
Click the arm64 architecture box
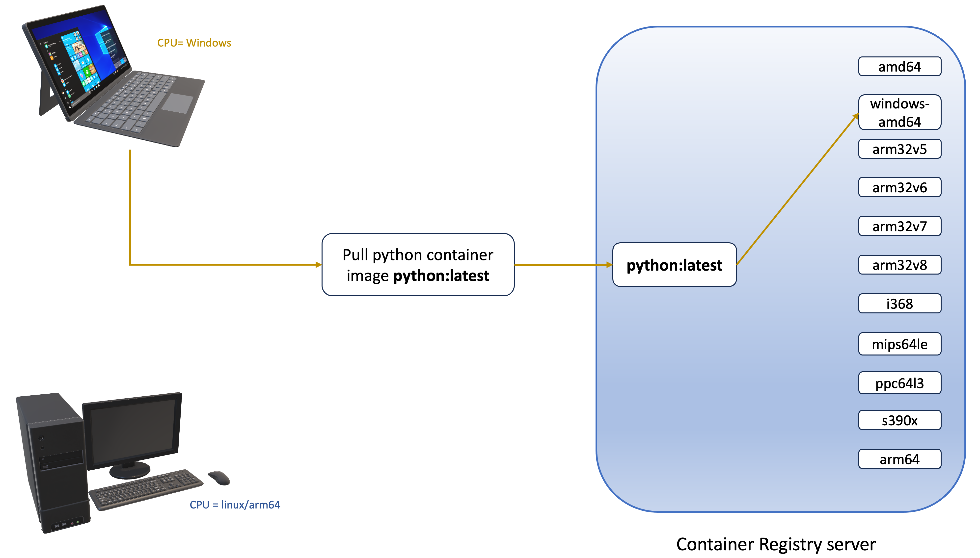(899, 459)
